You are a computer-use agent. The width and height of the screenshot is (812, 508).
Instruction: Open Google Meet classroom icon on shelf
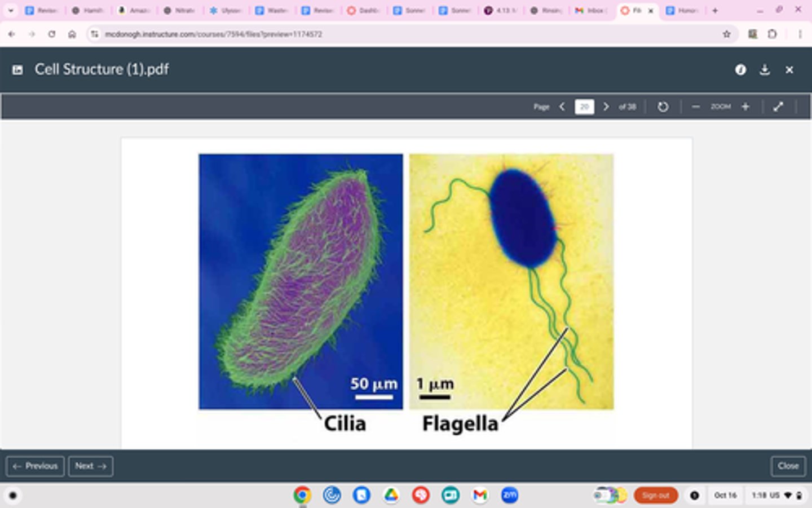coord(450,495)
